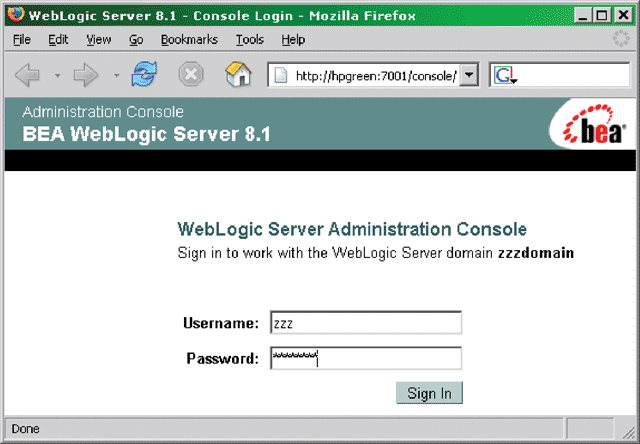640x444 pixels.
Task: Click the Sign In button
Action: [x=429, y=393]
